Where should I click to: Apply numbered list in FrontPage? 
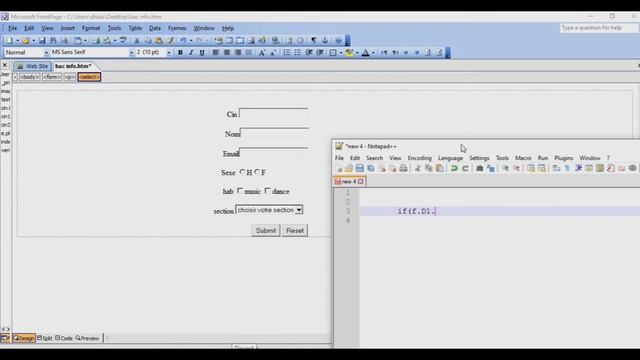pyautogui.click(x=287, y=53)
